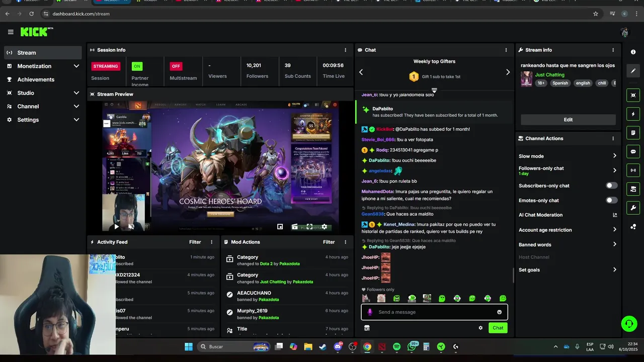Bookmark page with star icon in address bar

tap(596, 14)
